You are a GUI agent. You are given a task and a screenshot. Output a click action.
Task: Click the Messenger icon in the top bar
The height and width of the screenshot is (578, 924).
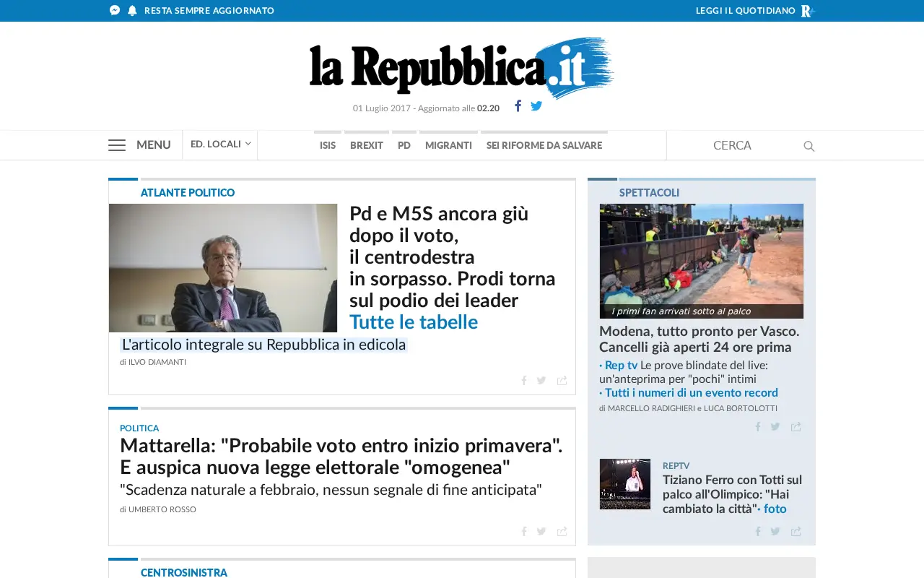115,11
